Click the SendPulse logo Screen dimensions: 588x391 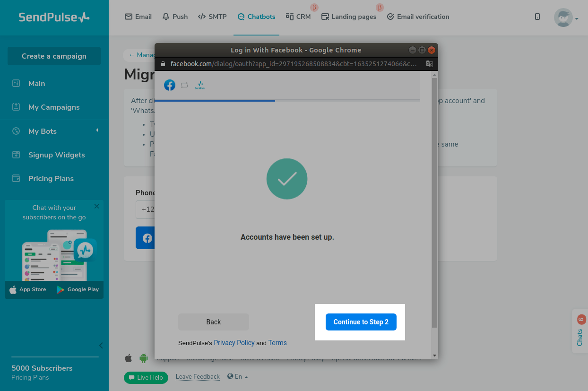54,17
